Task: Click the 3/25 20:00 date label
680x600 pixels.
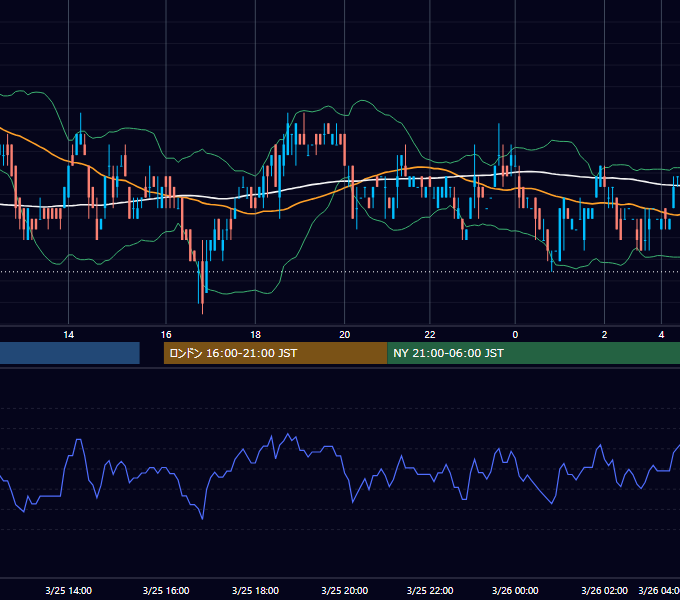Action: tap(344, 590)
